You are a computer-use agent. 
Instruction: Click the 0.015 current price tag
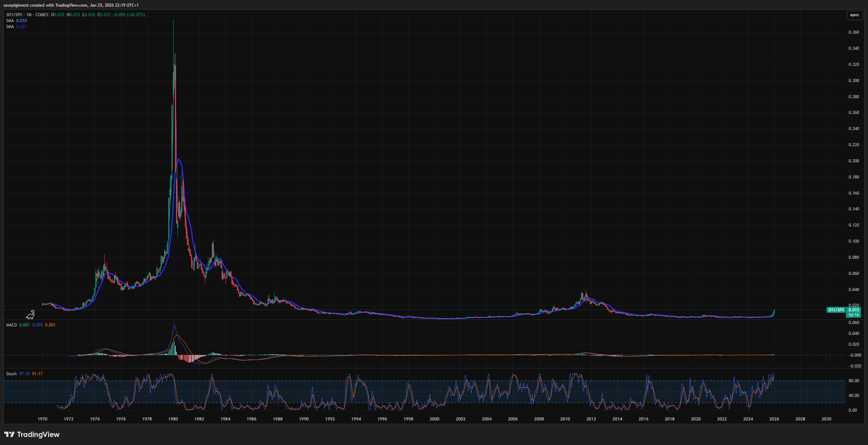tap(854, 310)
